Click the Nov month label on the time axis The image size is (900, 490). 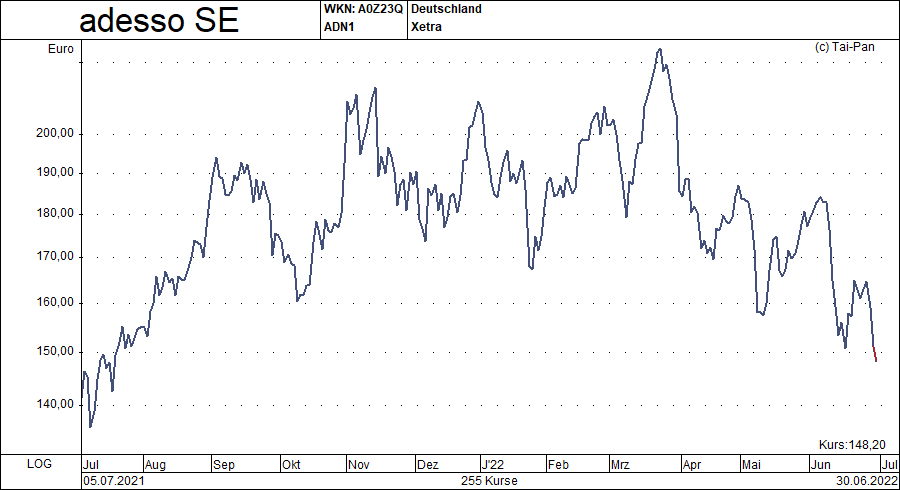(359, 465)
